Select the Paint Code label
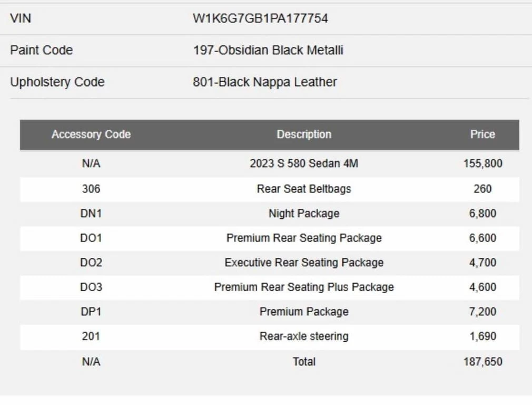Viewport: 532px width, 405px height. (x=42, y=50)
